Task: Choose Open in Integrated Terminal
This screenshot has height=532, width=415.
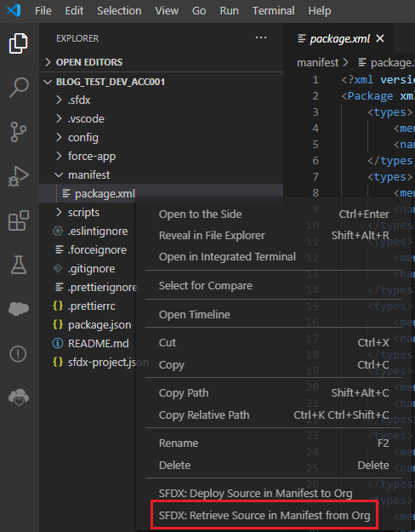Action: 274,257
